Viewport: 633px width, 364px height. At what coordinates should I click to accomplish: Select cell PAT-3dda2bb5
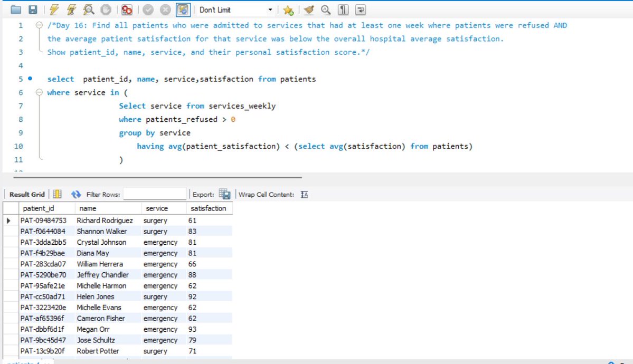(x=47, y=243)
